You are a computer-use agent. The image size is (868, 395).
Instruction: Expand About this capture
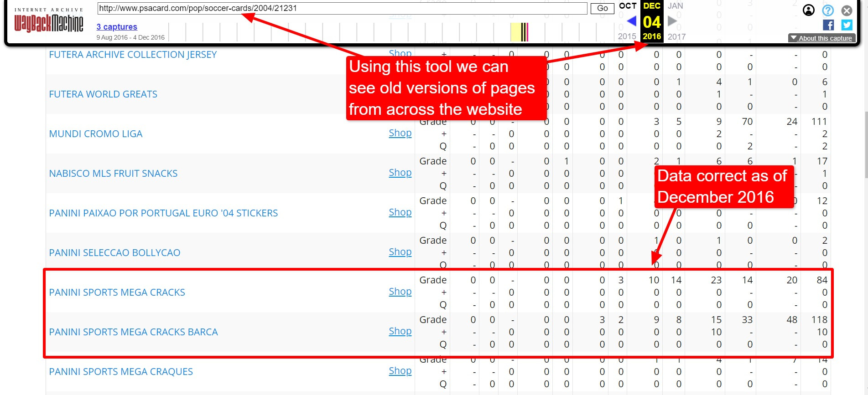click(x=822, y=38)
